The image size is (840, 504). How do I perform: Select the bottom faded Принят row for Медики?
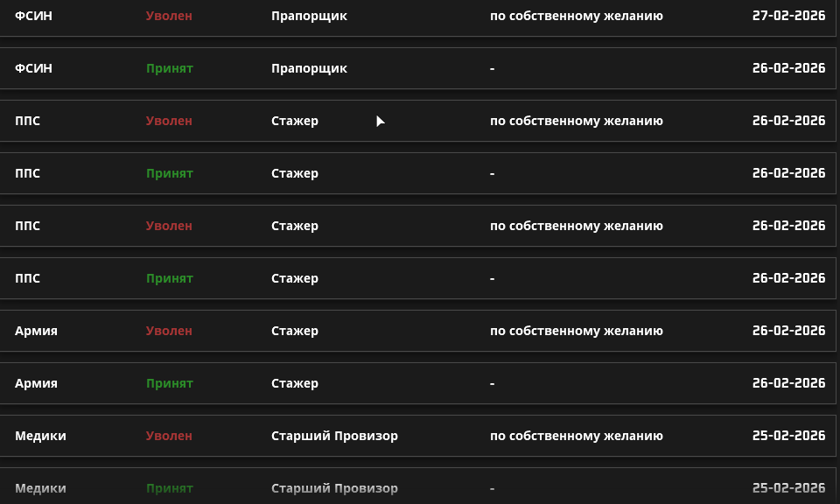coord(170,487)
